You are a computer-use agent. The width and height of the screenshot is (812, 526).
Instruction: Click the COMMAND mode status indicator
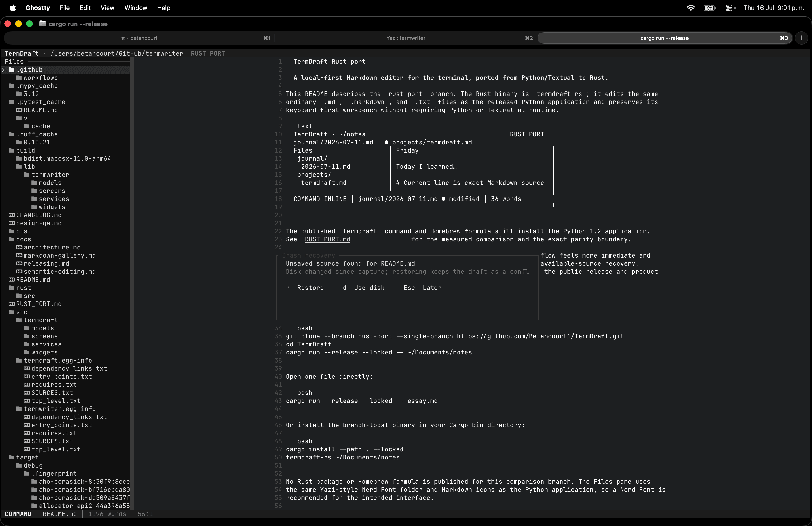18,514
